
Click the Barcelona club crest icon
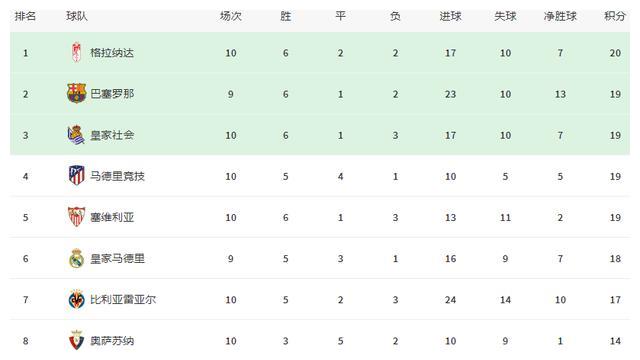76,93
